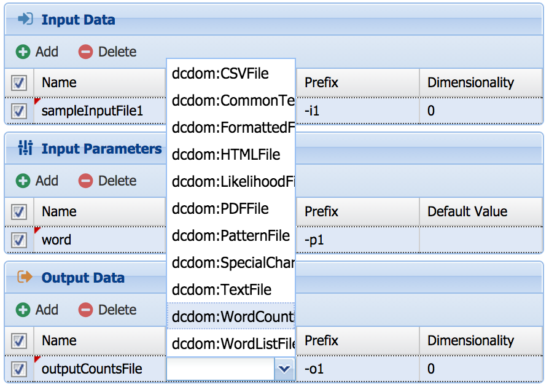
Task: Click the Input Parameters sliders icon
Action: pyautogui.click(x=25, y=148)
